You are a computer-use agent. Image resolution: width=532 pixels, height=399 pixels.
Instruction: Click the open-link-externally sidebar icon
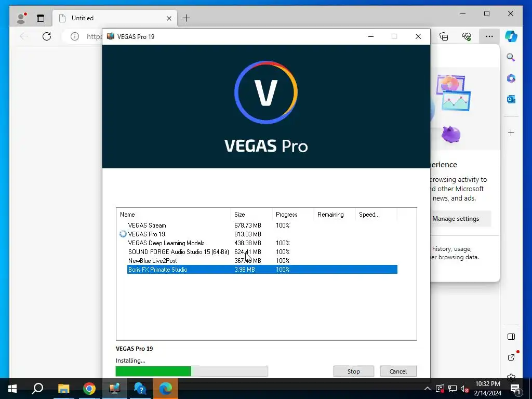[511, 357]
